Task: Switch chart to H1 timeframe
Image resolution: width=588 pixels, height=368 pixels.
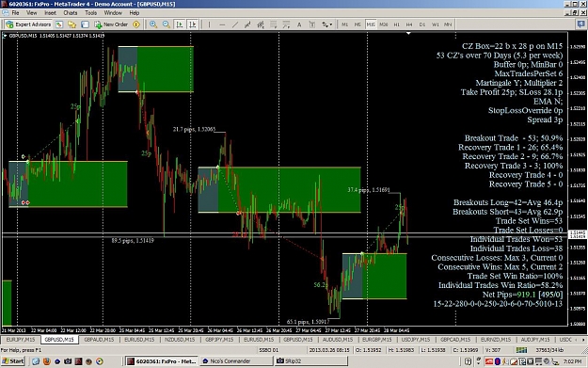Action: point(396,24)
